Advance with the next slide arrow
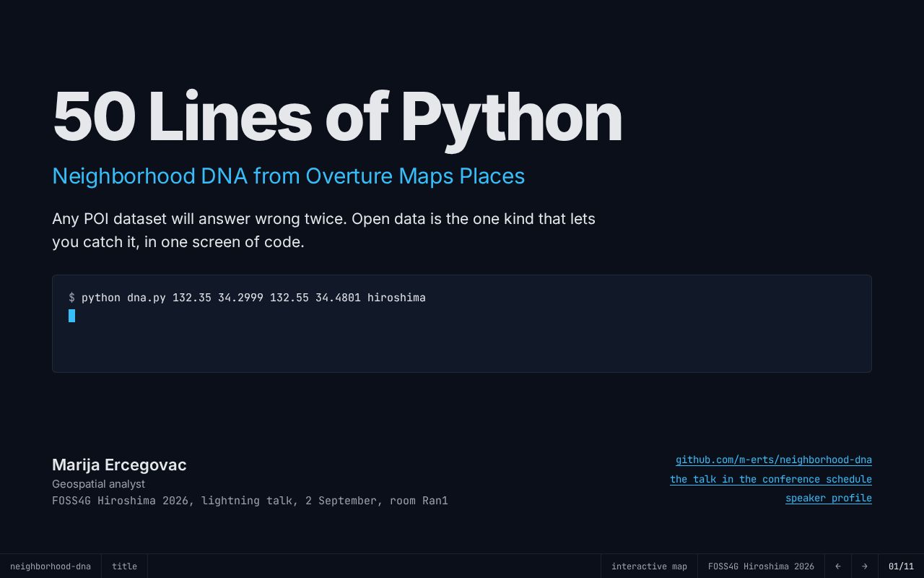This screenshot has height=578, width=924. click(x=865, y=566)
